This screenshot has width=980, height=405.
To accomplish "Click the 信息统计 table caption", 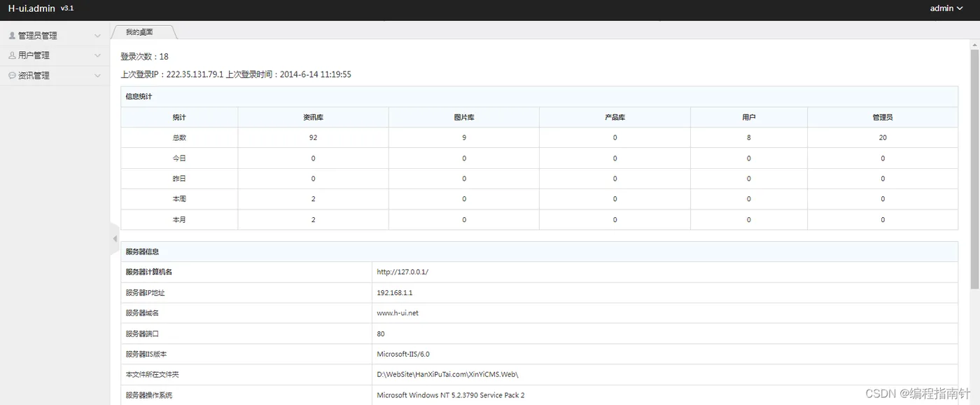I will (x=139, y=97).
